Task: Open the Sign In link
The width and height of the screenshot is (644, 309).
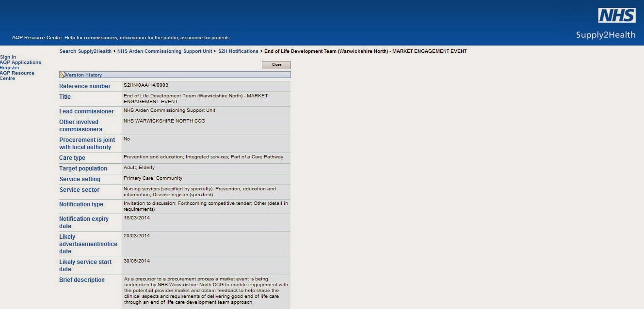Action: pos(8,57)
